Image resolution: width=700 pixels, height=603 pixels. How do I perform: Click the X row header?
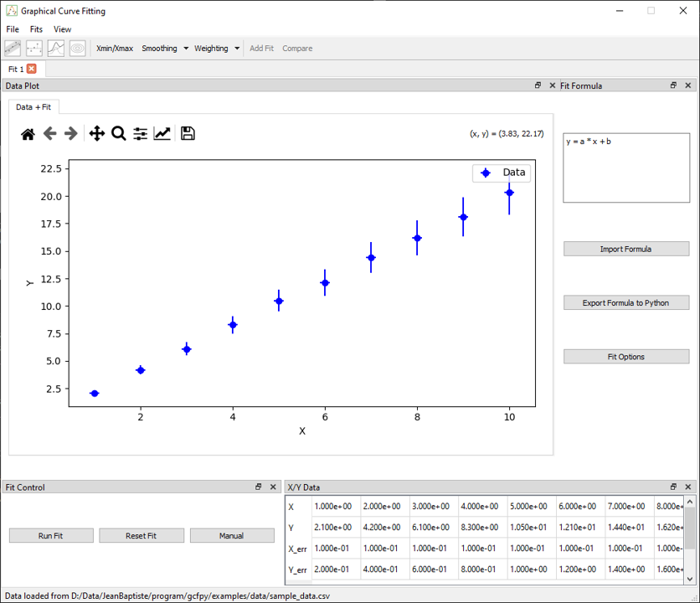tap(298, 507)
